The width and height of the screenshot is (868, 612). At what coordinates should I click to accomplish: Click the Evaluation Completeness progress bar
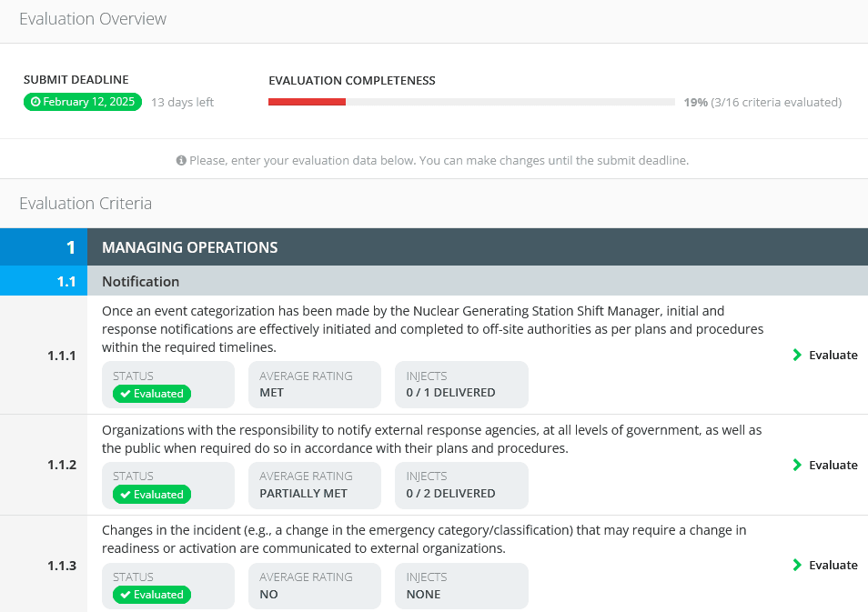pyautogui.click(x=471, y=102)
